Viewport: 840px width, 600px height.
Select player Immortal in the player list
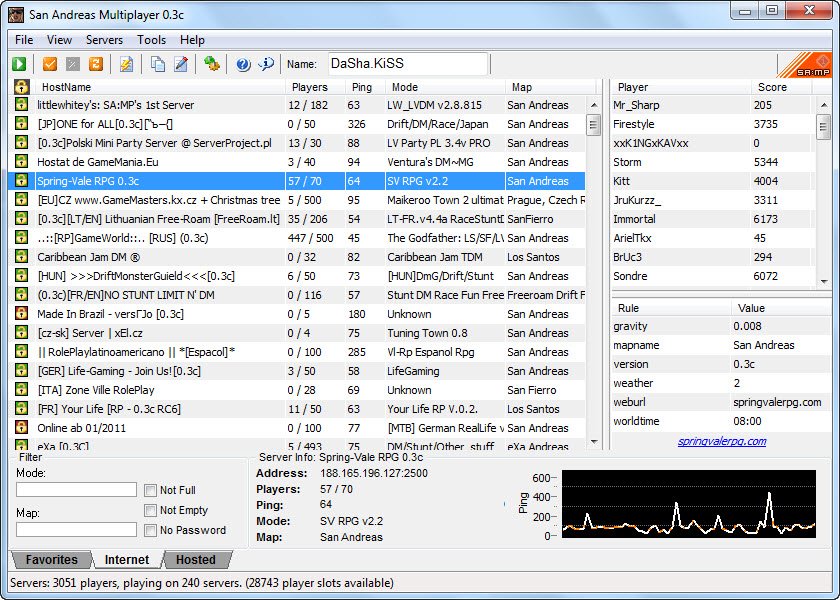714,219
